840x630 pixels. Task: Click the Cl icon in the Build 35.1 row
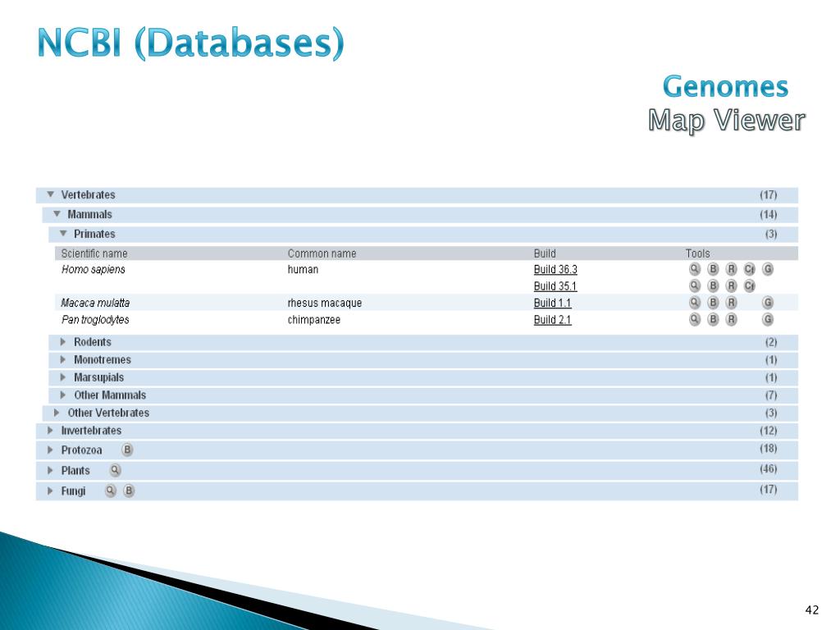coord(750,285)
